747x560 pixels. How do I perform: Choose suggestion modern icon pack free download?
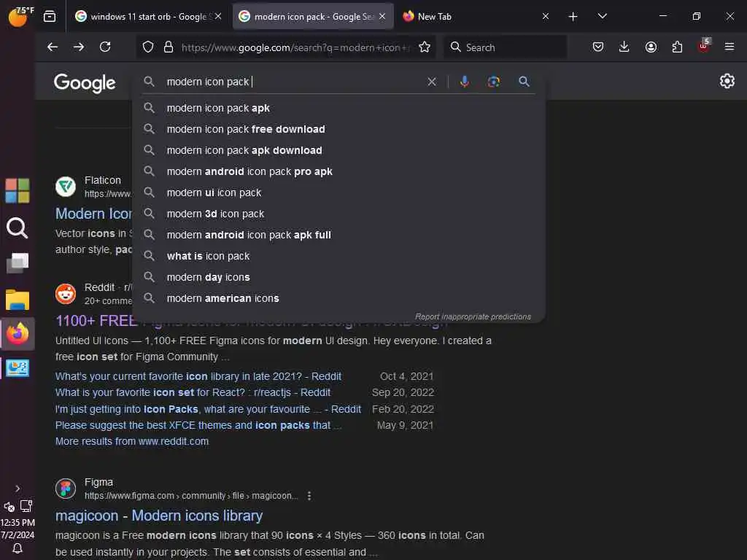(339, 129)
